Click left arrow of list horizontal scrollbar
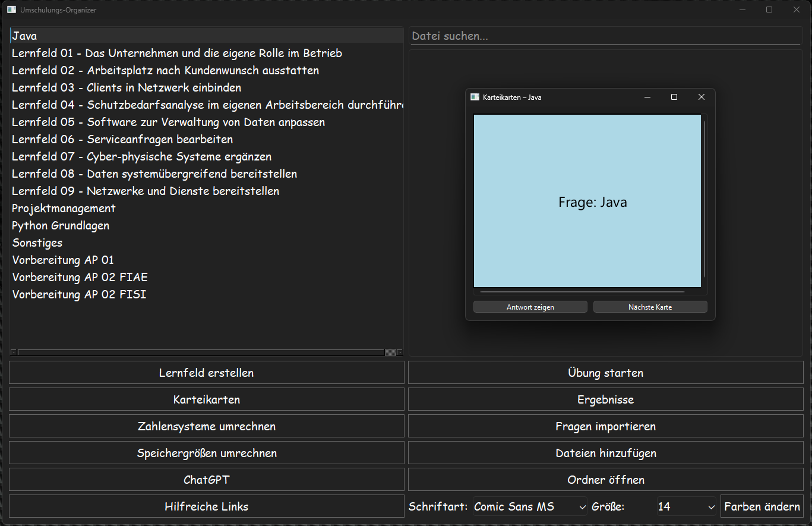 pyautogui.click(x=14, y=352)
